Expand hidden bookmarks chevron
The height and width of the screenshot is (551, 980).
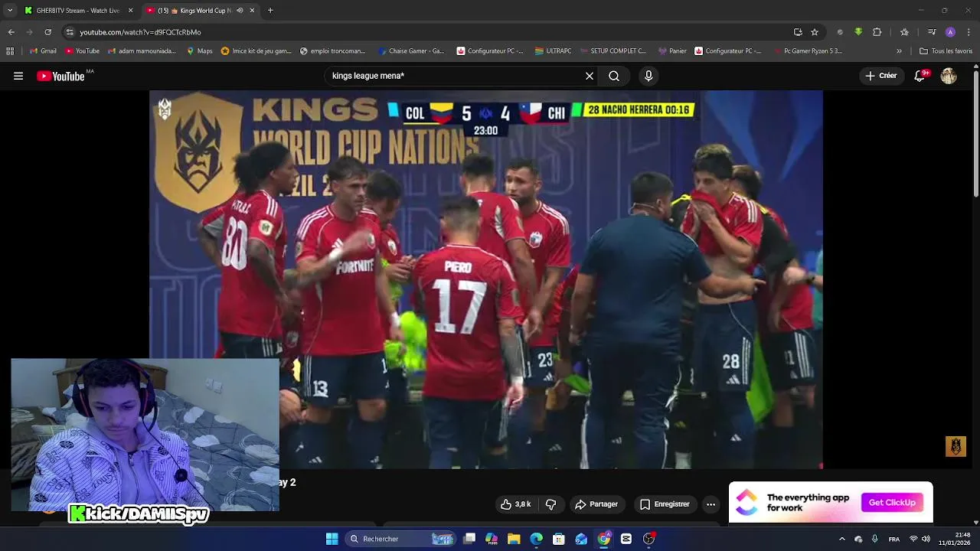pos(899,51)
